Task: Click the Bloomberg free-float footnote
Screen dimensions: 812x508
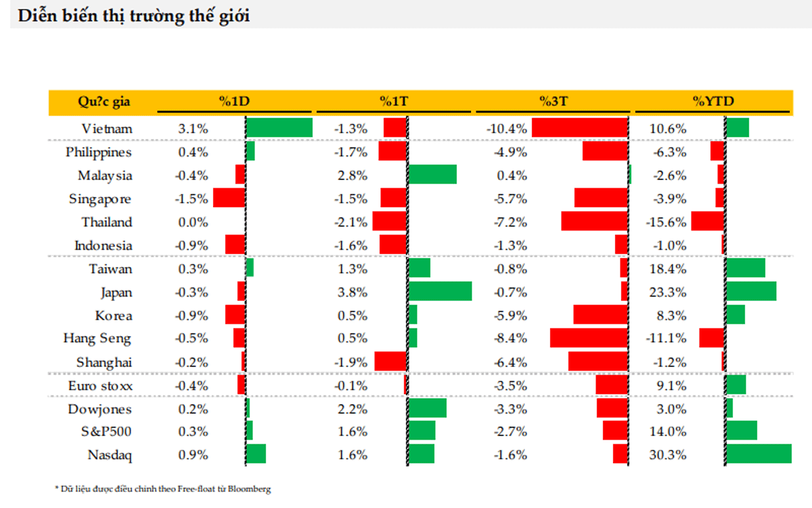Action: coord(162,488)
